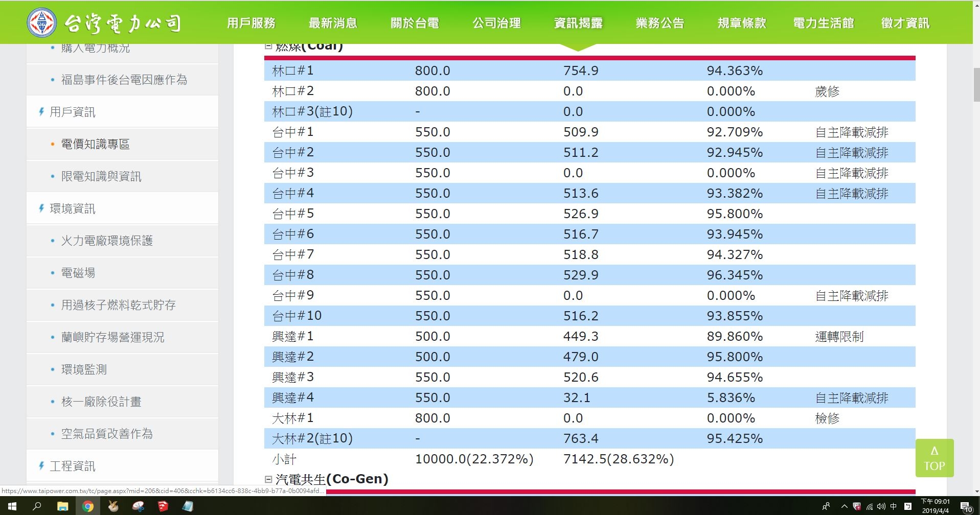Image resolution: width=980 pixels, height=515 pixels.
Task: Click the taskbar clock showing 09:01
Action: pos(936,506)
